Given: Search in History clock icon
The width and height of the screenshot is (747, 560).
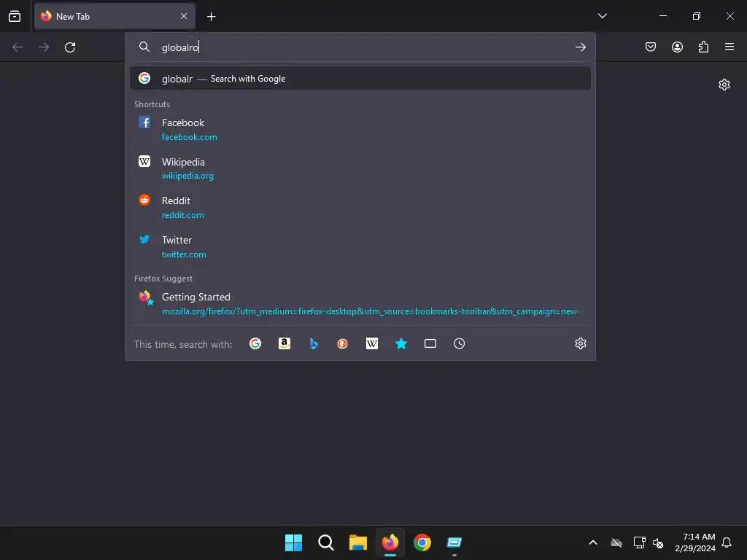Looking at the screenshot, I should (x=460, y=343).
